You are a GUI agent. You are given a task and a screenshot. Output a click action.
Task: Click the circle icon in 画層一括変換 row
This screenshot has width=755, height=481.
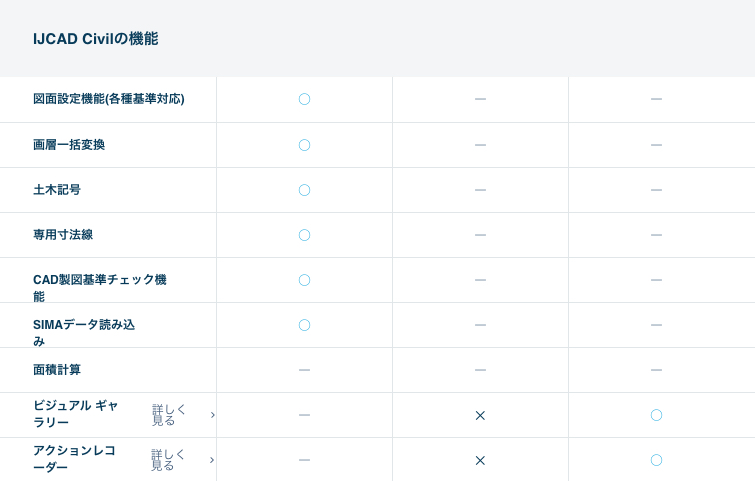tap(304, 145)
